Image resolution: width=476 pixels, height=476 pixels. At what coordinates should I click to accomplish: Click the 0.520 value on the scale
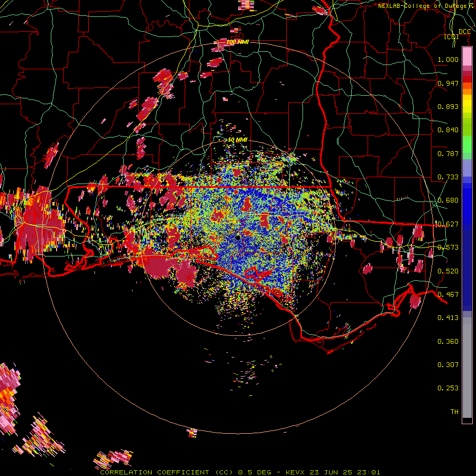448,271
